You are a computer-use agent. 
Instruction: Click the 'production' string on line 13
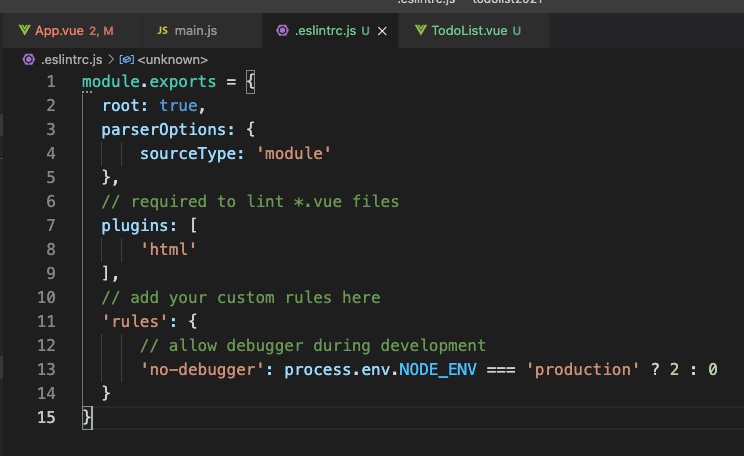(x=583, y=369)
